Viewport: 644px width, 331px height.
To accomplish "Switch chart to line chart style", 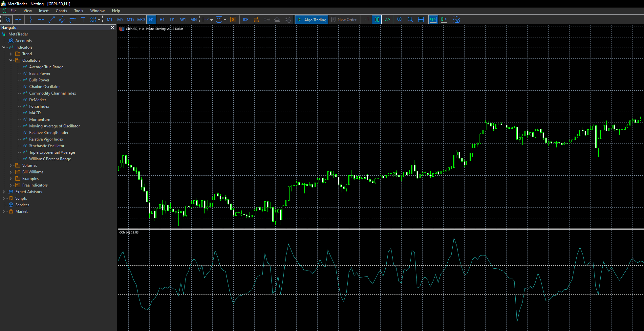I will click(x=388, y=19).
